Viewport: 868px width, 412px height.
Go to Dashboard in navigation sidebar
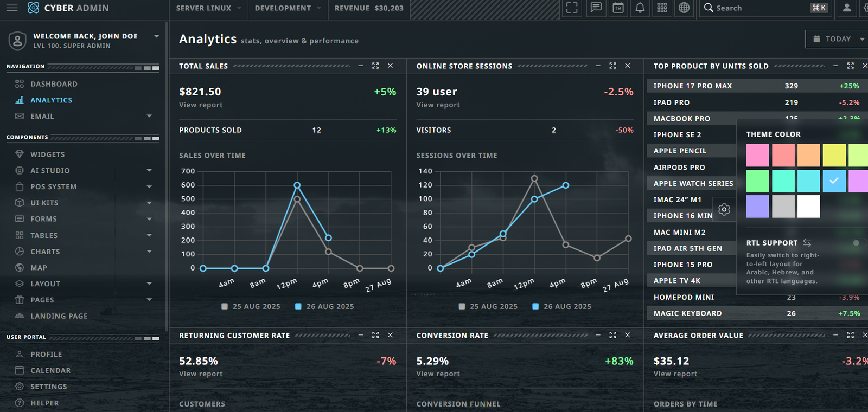(x=54, y=84)
